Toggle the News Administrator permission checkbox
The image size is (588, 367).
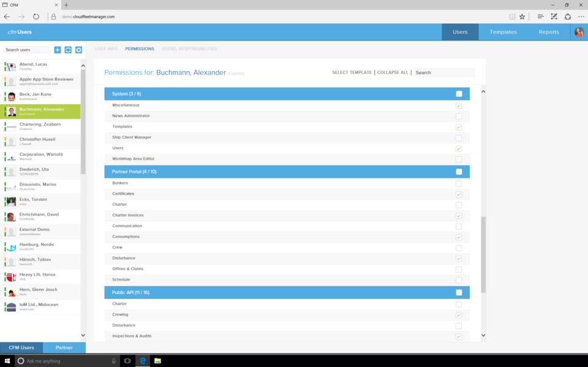tap(459, 116)
